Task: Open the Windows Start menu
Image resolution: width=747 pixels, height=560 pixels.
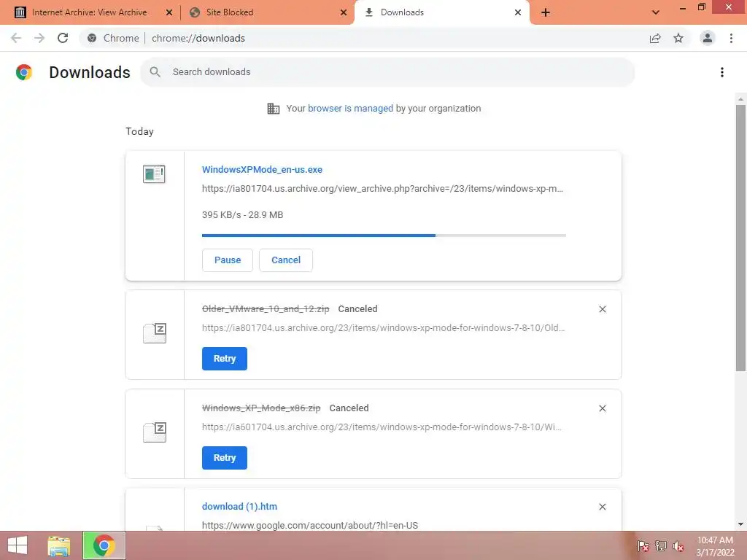Action: pyautogui.click(x=18, y=545)
